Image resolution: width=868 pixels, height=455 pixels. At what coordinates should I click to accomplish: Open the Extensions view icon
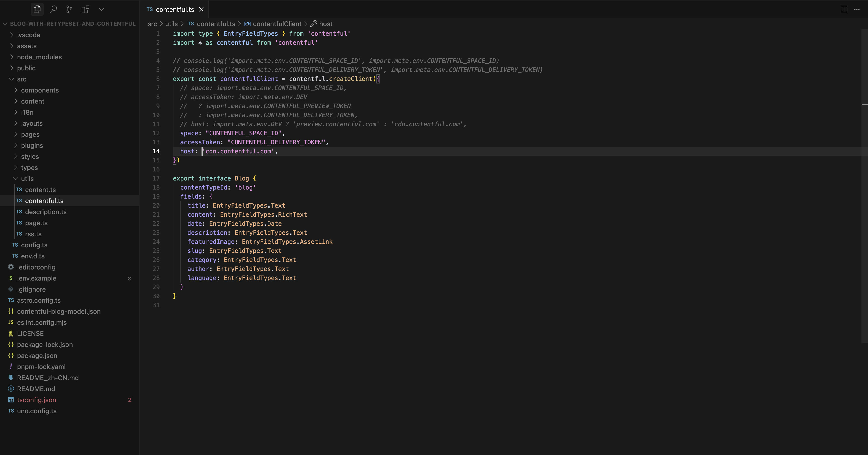coord(85,10)
